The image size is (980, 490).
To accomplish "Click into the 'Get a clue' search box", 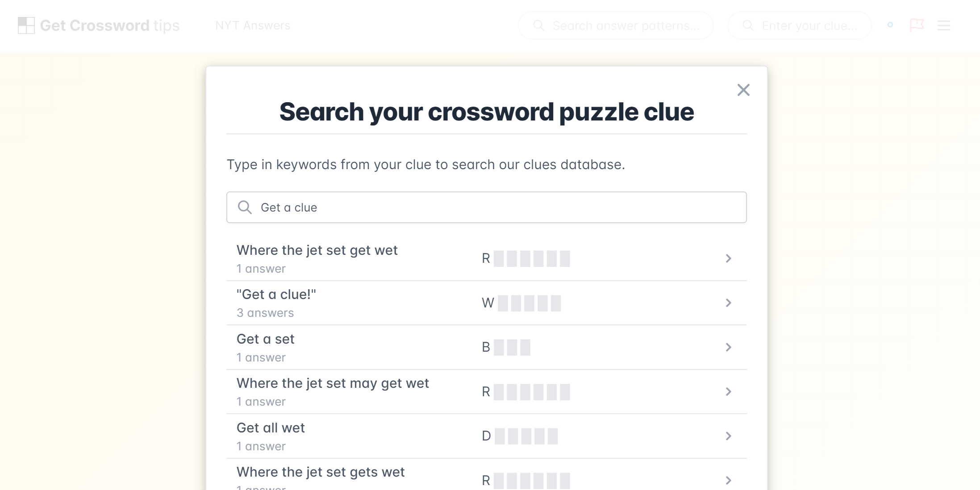I will coord(486,208).
